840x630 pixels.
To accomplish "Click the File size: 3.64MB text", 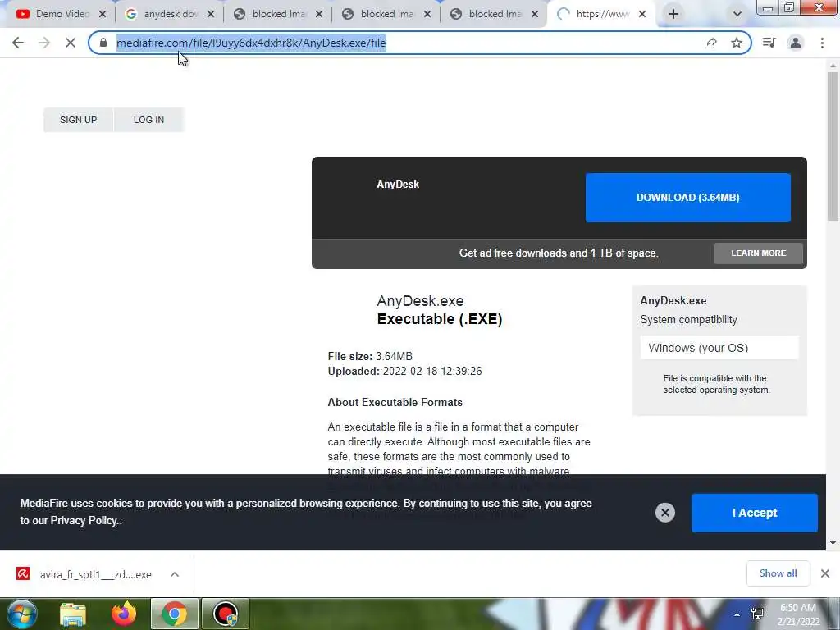I will (370, 356).
